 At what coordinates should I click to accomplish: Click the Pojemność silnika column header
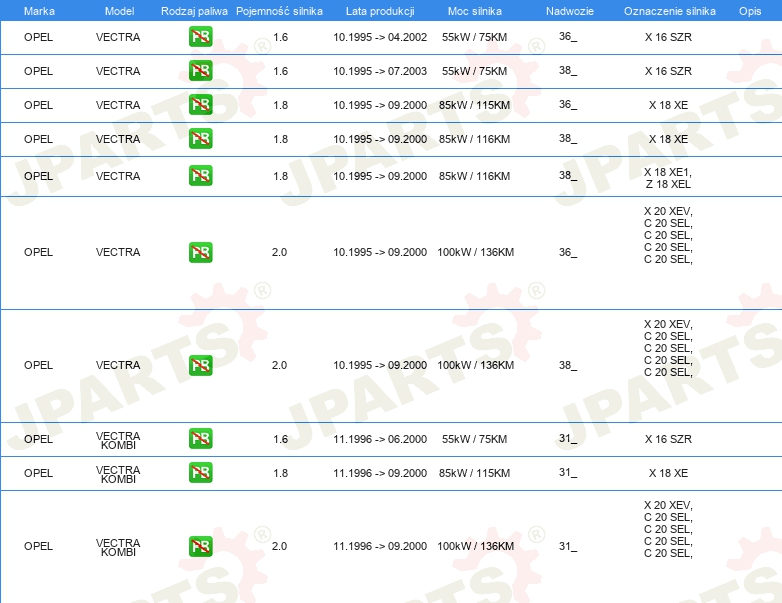point(279,11)
